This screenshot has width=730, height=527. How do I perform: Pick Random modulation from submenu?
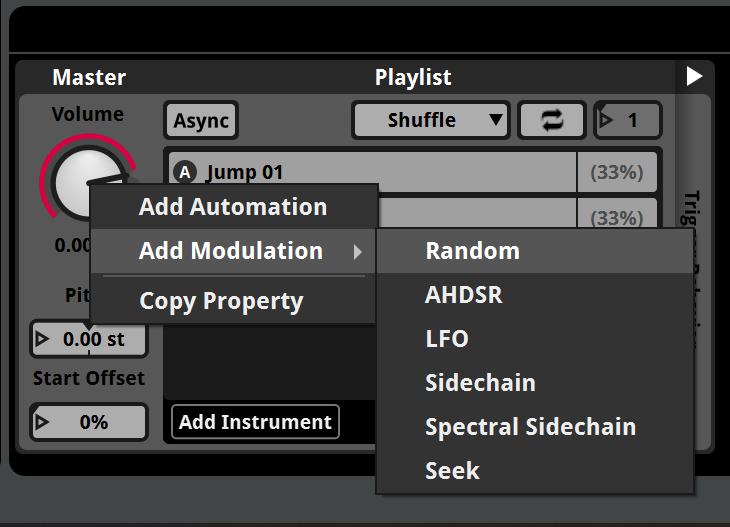coord(472,251)
